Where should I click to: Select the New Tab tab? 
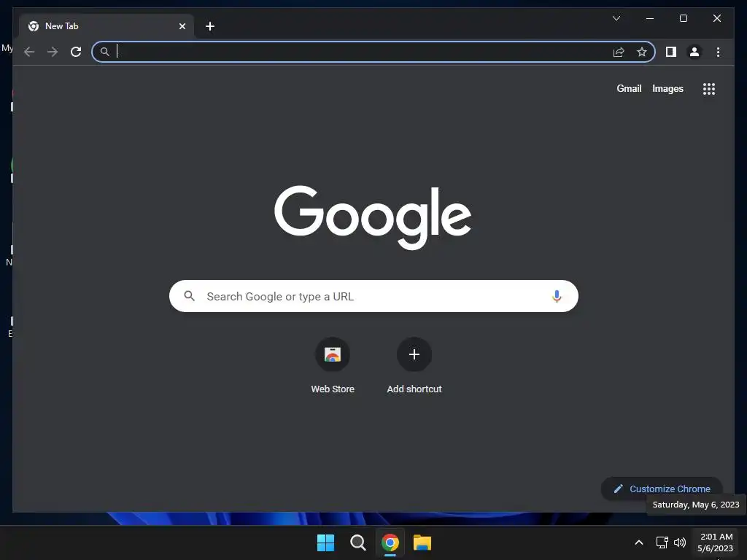(106, 26)
